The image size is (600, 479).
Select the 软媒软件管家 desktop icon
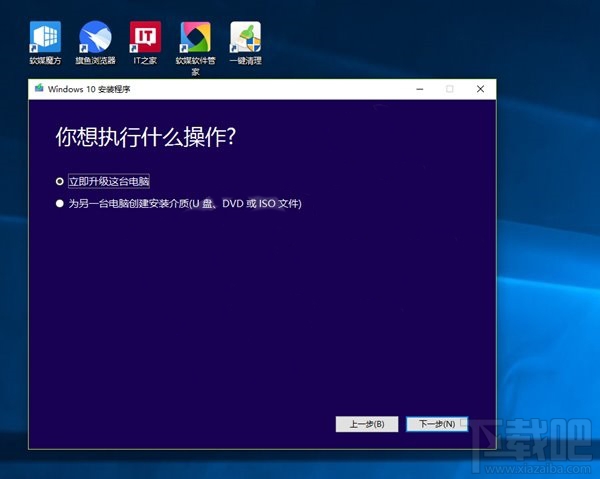click(x=195, y=37)
